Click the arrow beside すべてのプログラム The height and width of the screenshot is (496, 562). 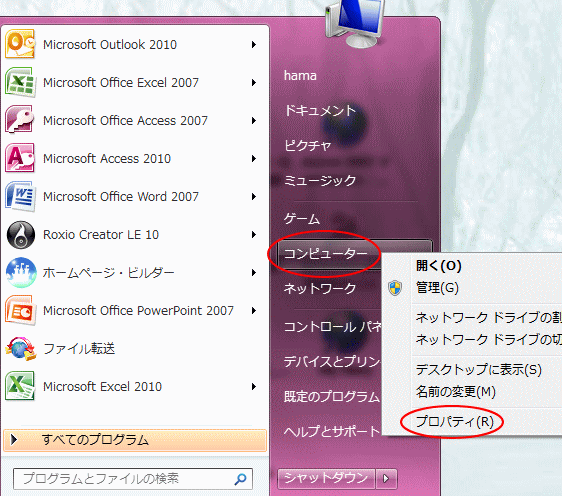click(x=14, y=439)
